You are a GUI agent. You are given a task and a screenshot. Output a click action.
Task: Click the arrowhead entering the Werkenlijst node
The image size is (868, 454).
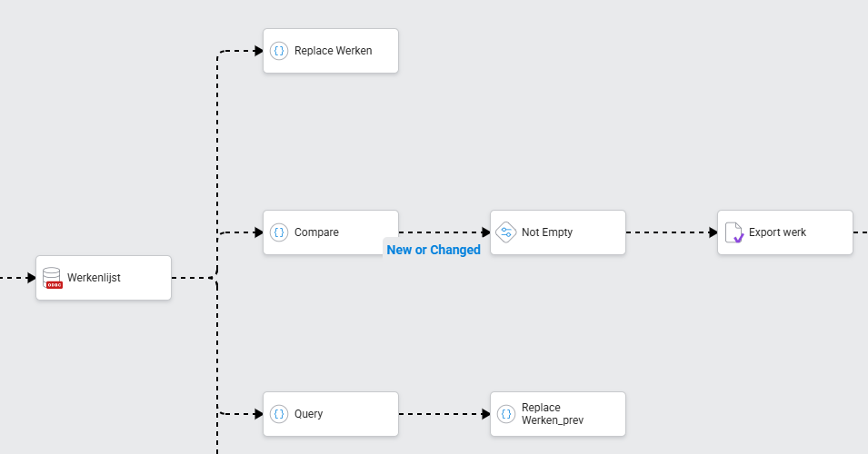(31, 278)
